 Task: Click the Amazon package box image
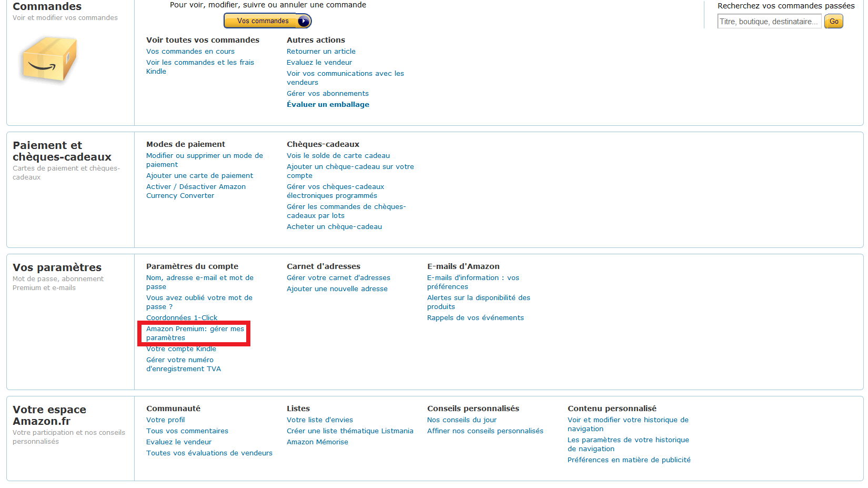click(x=49, y=59)
